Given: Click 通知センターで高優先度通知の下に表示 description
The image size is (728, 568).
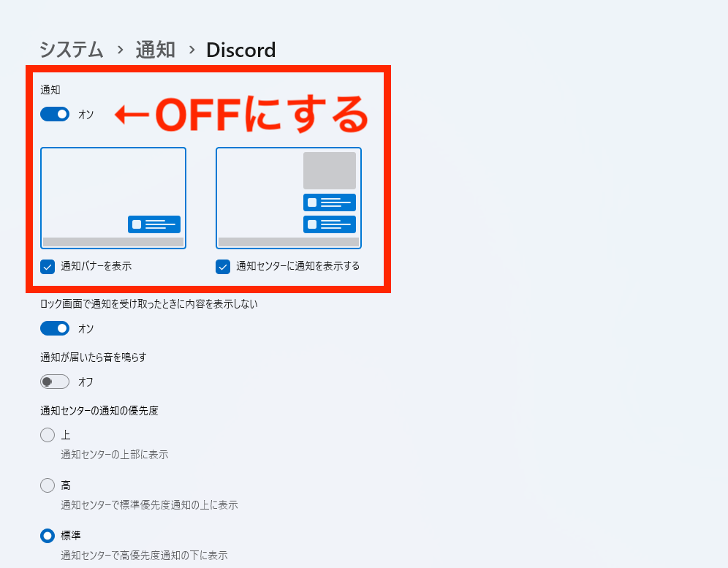Looking at the screenshot, I should 145,555.
